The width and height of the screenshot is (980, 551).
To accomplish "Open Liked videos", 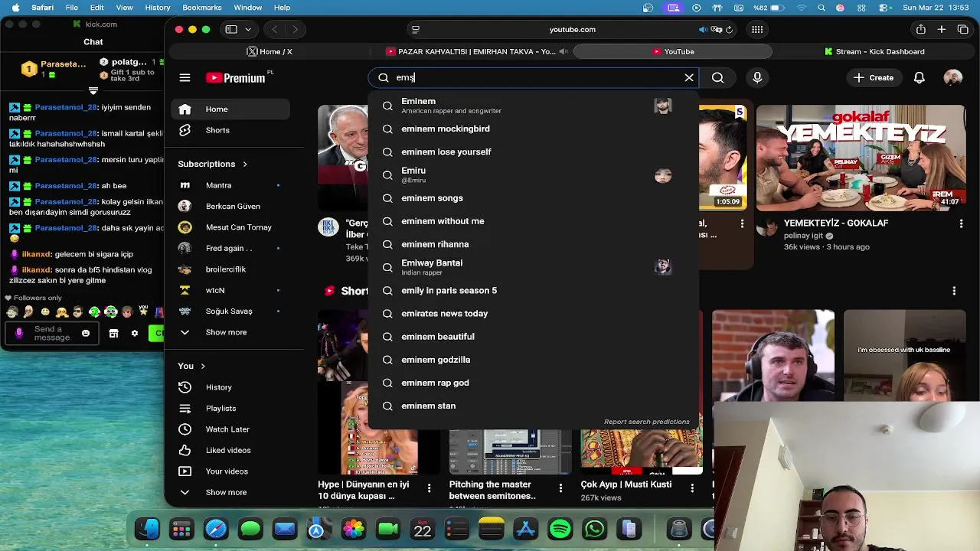I will 230,450.
